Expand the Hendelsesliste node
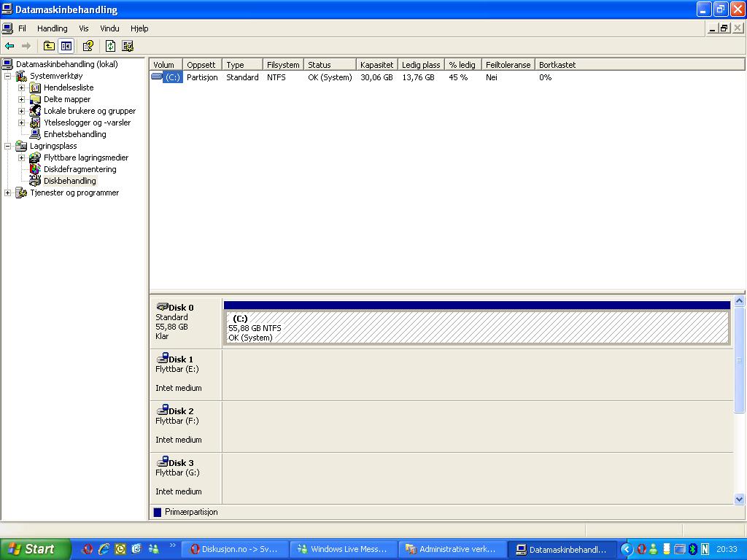 coord(21,87)
